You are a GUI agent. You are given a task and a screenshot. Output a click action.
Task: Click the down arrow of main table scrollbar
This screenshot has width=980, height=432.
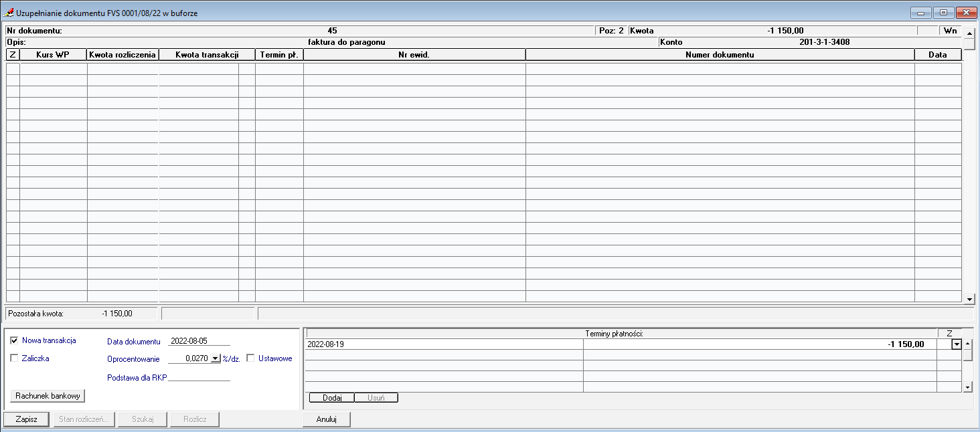[969, 299]
